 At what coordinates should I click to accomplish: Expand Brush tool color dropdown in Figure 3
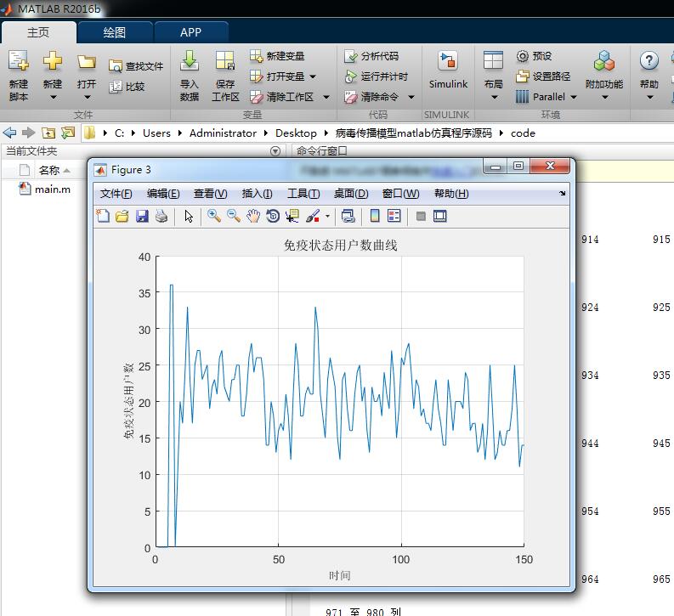327,216
